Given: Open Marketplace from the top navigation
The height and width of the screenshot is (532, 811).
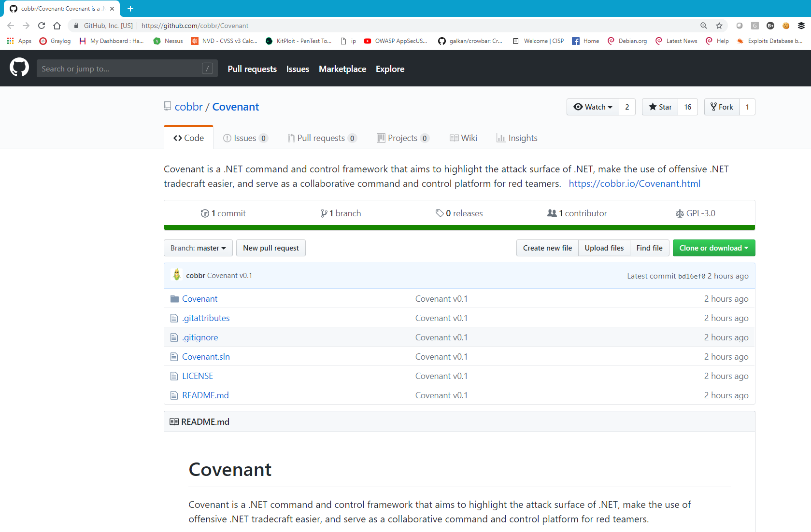Looking at the screenshot, I should (342, 69).
